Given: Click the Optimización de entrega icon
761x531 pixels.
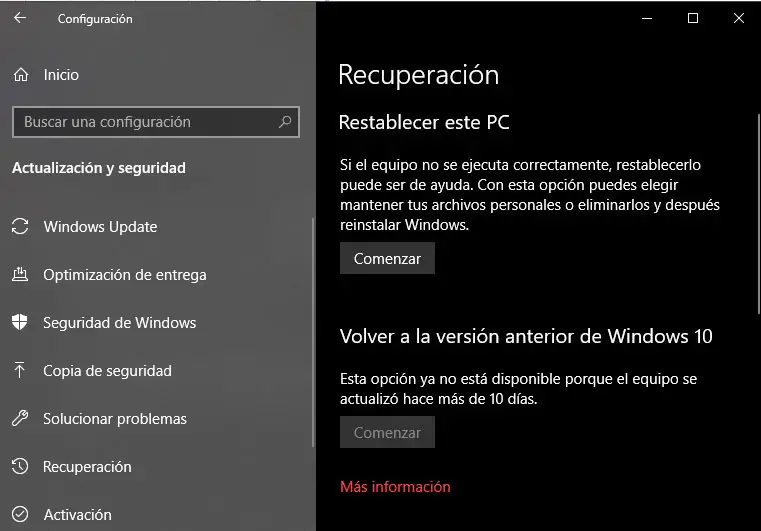Looking at the screenshot, I should click(20, 275).
